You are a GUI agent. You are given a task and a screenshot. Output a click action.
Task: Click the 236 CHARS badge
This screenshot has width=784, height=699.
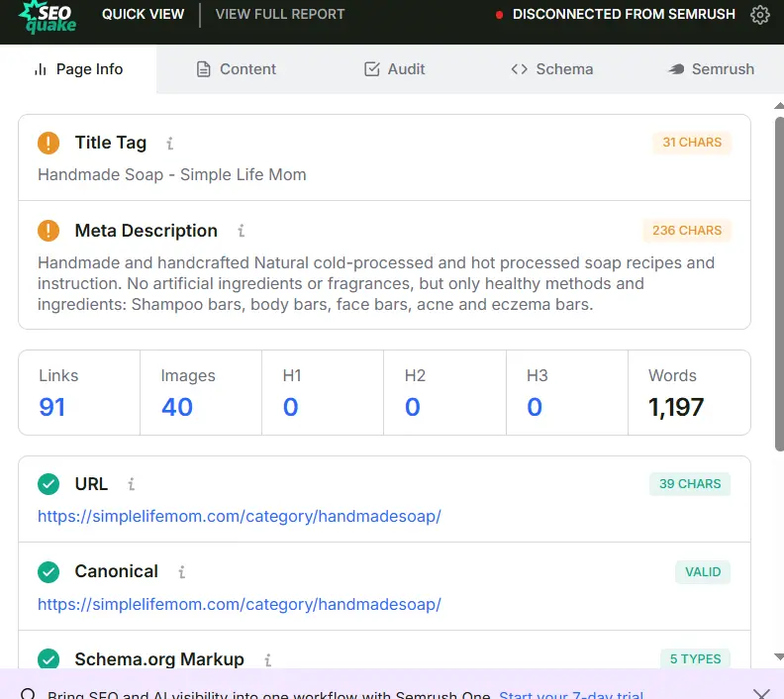[x=687, y=231]
